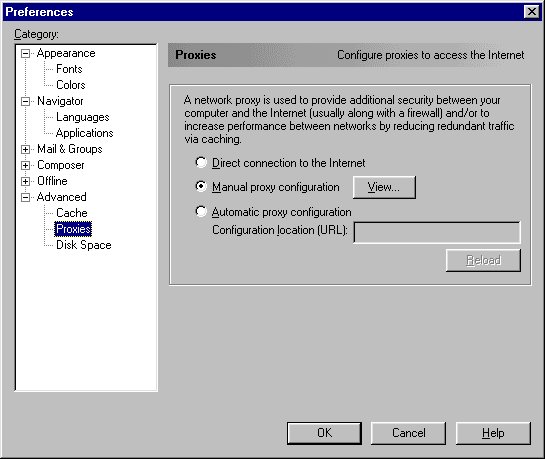Open Help for proxies

tap(493, 433)
